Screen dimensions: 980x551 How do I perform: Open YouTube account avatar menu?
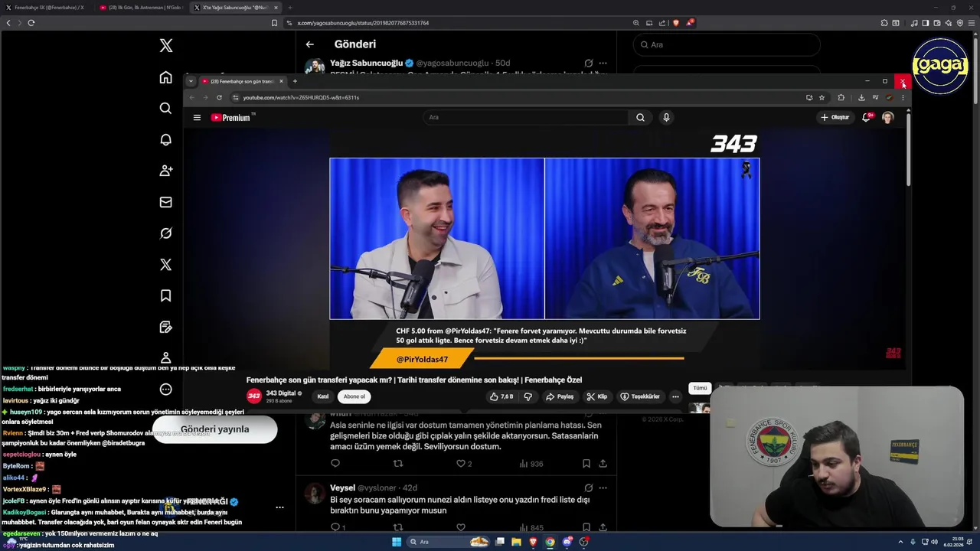887,117
